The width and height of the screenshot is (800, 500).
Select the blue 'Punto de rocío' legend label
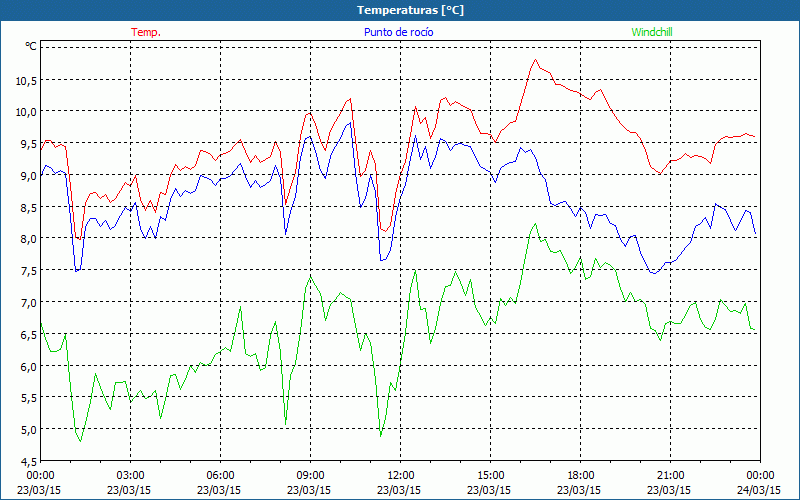pyautogui.click(x=398, y=32)
